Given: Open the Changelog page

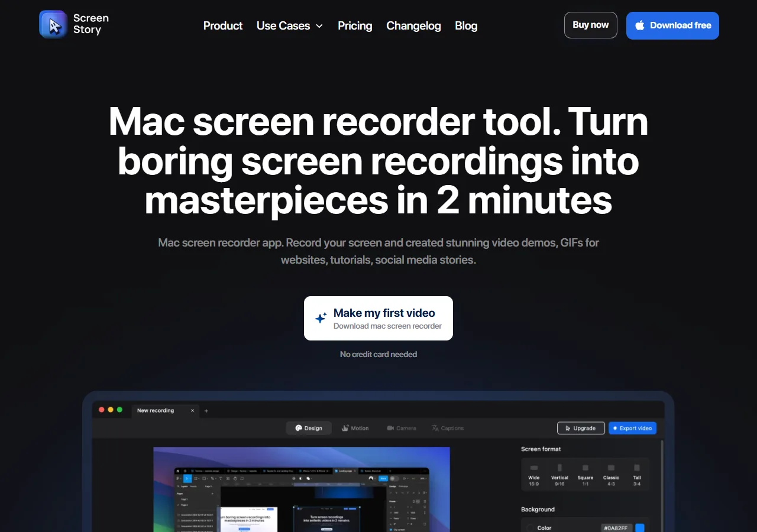Looking at the screenshot, I should point(413,25).
